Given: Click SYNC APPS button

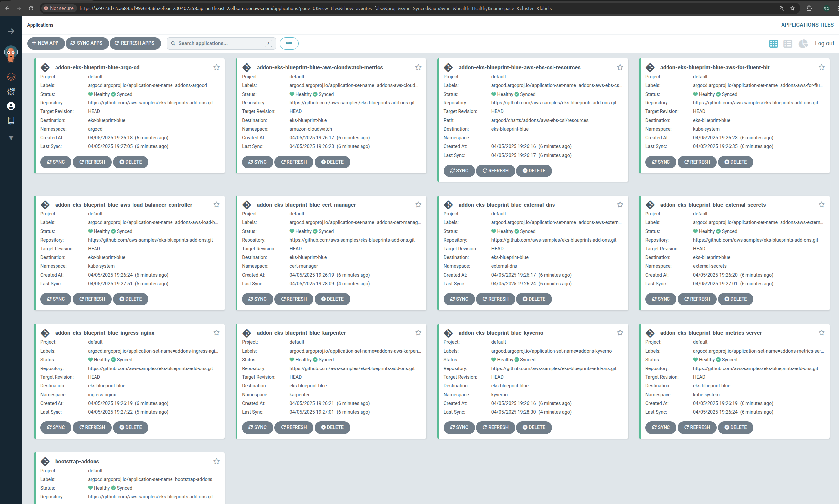Looking at the screenshot, I should pyautogui.click(x=87, y=43).
